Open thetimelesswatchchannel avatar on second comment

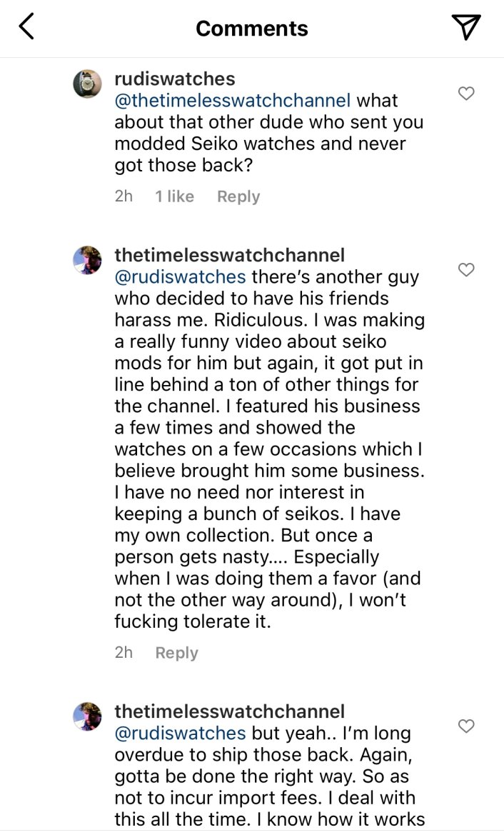tap(88, 261)
